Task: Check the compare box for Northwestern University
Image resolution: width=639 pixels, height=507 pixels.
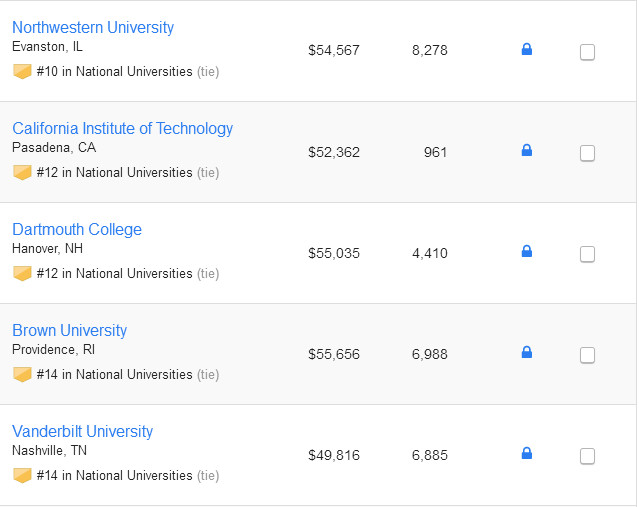Action: 587,52
